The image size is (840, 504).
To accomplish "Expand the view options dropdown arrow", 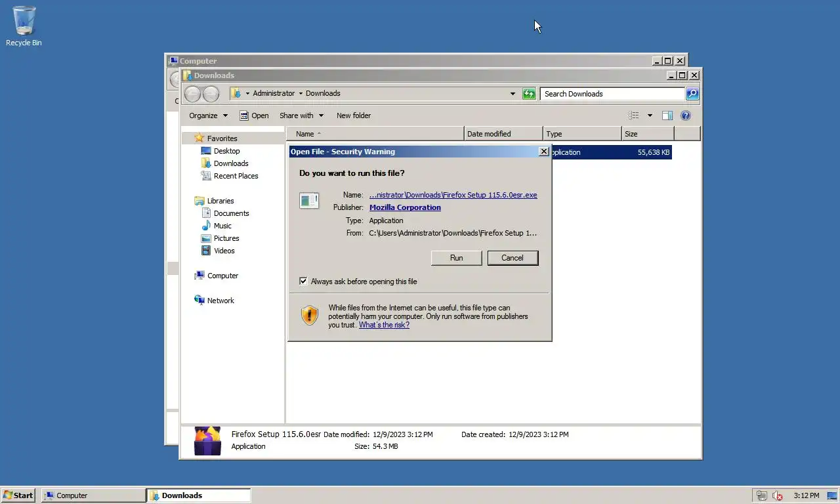I will point(650,115).
